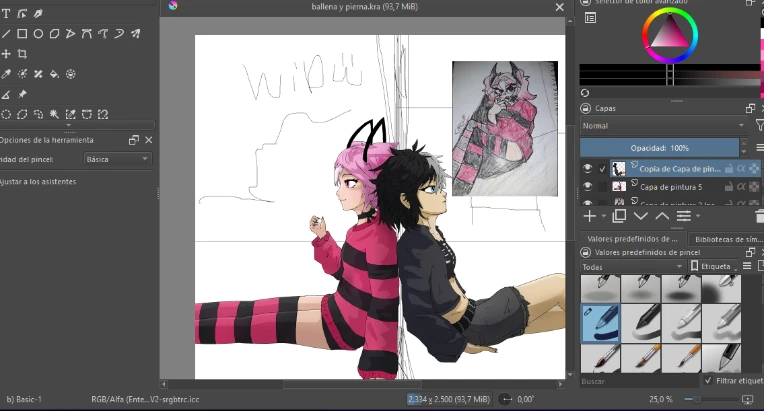The image size is (764, 411).
Task: Activate the Move tool
Action: 6,54
